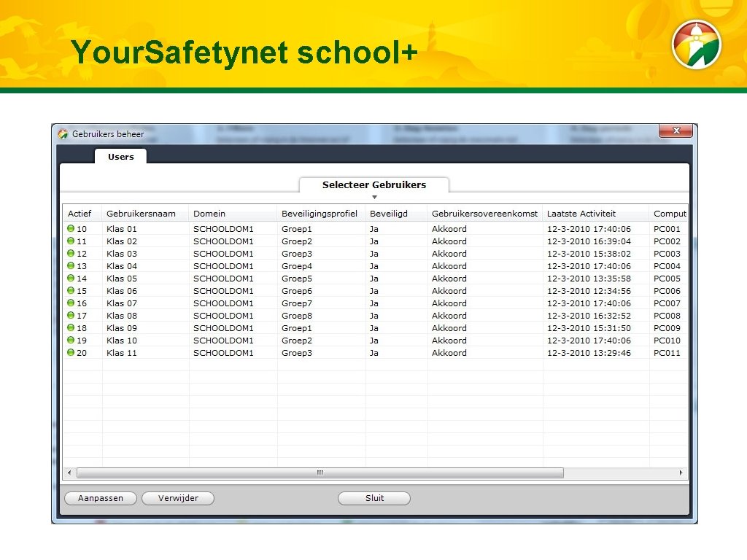Sort by the Laatste Activiteit column header
The height and width of the screenshot is (560, 747).
pyautogui.click(x=596, y=214)
